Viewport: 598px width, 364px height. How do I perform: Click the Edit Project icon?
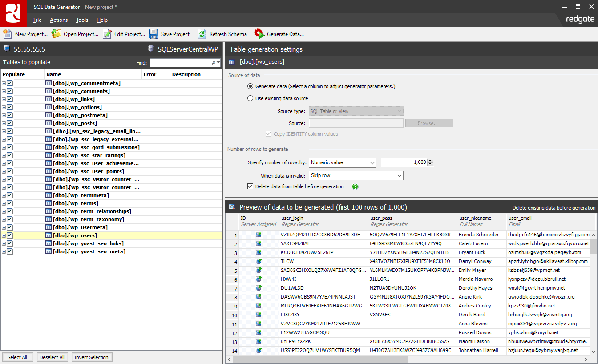point(106,34)
